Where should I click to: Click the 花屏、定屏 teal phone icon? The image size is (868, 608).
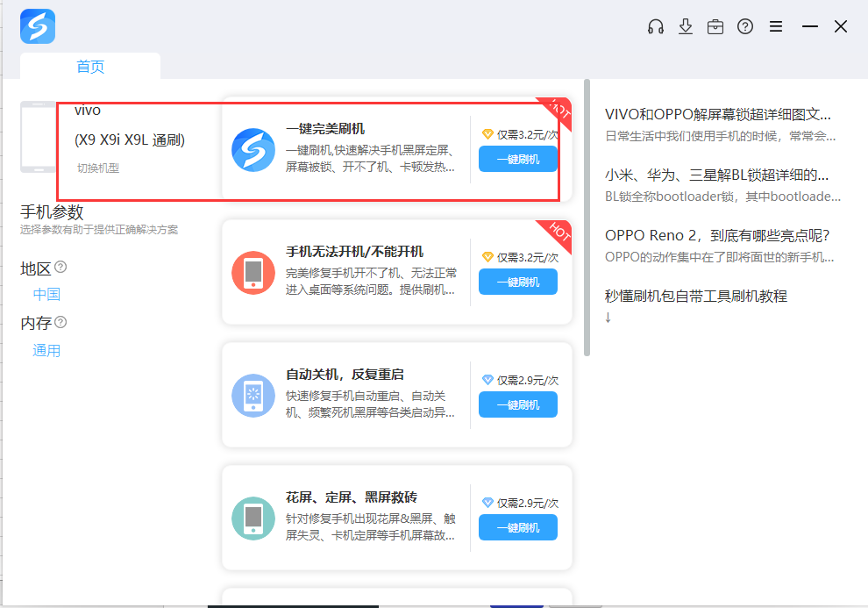tap(253, 519)
